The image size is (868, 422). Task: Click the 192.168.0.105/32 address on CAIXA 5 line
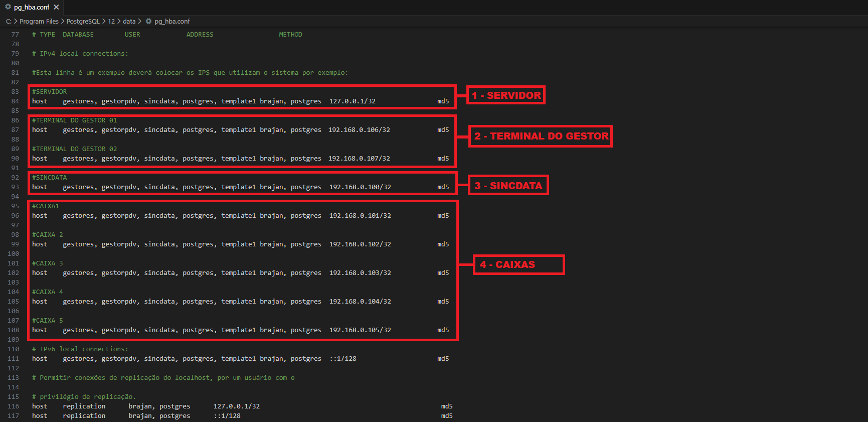click(x=360, y=330)
